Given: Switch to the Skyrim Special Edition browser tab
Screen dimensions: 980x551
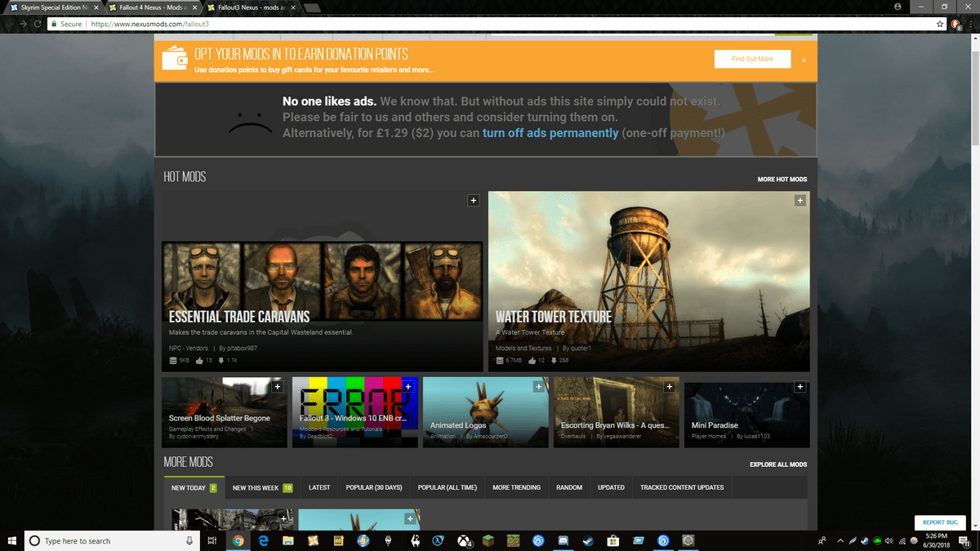Looking at the screenshot, I should [x=53, y=7].
